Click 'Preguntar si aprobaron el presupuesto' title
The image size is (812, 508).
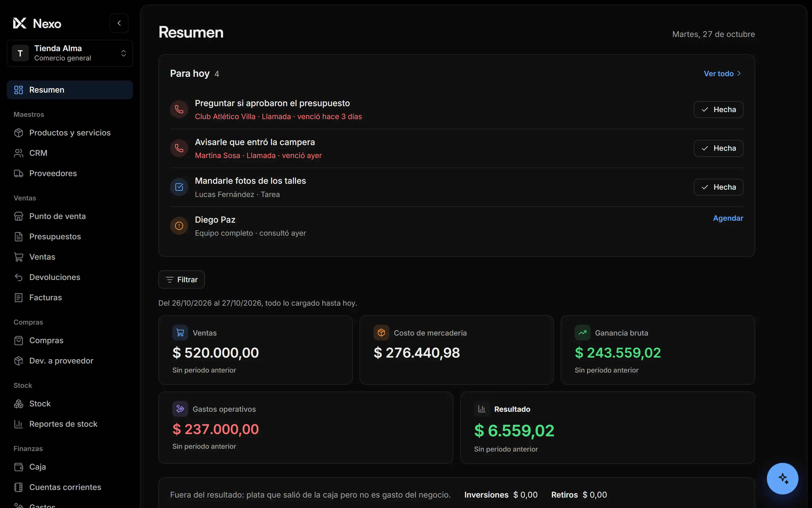(272, 103)
